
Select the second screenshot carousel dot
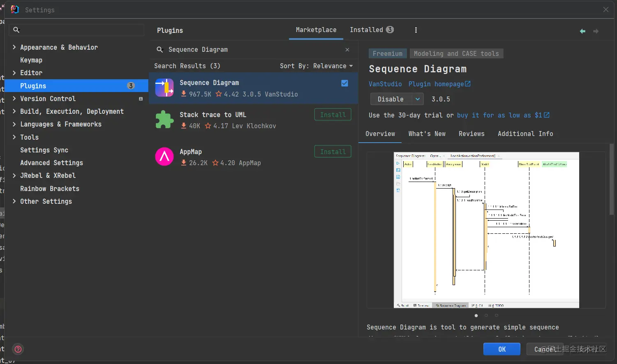[x=486, y=316]
